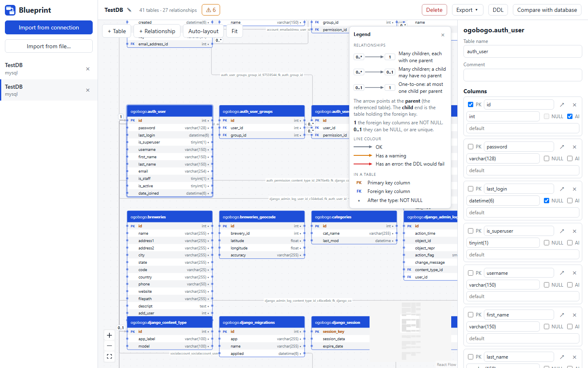Click the arrow icon for last_login column
This screenshot has width=588, height=368.
point(562,189)
